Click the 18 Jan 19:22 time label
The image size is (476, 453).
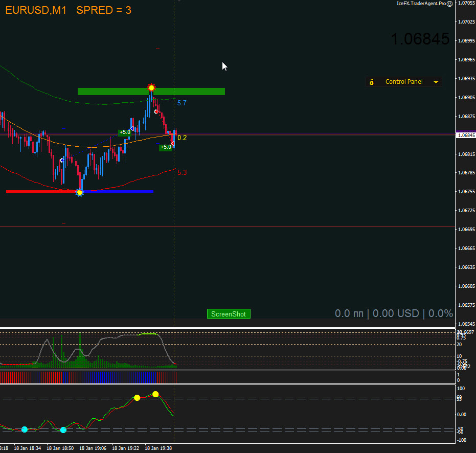click(x=126, y=448)
